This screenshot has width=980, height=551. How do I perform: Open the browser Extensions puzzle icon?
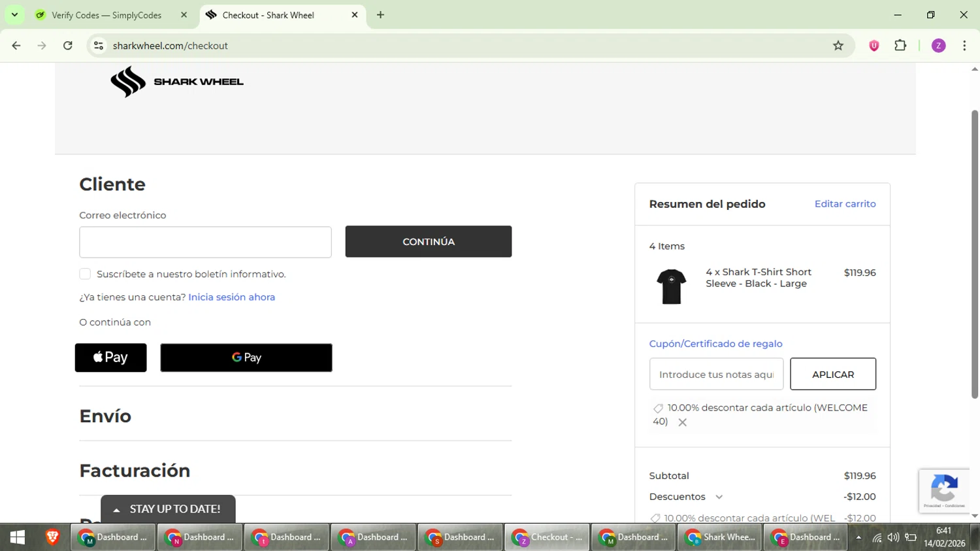click(900, 46)
